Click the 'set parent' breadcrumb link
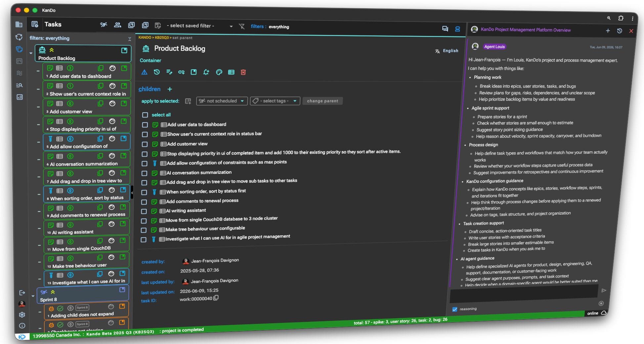Screen dimensions: 644x344 pos(182,38)
